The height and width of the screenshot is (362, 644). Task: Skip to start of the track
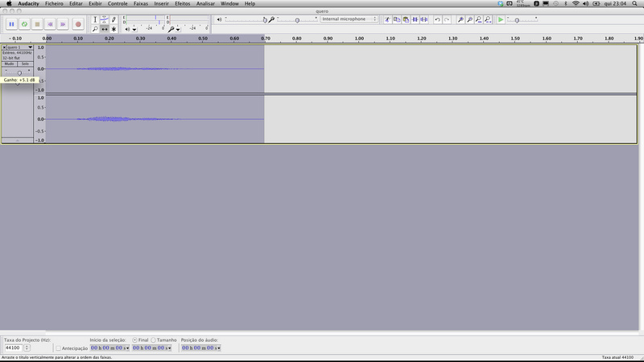(x=51, y=24)
